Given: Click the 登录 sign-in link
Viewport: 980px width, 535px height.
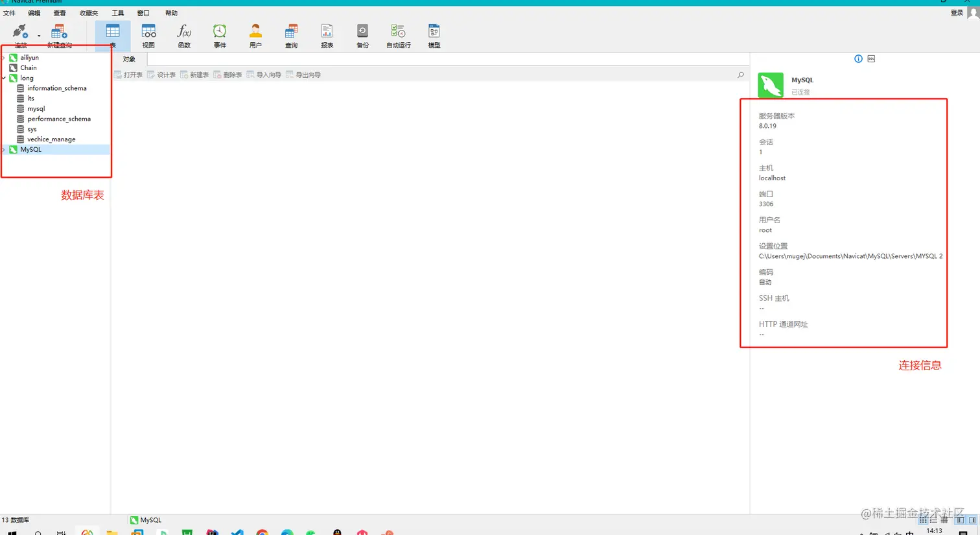Looking at the screenshot, I should tap(957, 13).
